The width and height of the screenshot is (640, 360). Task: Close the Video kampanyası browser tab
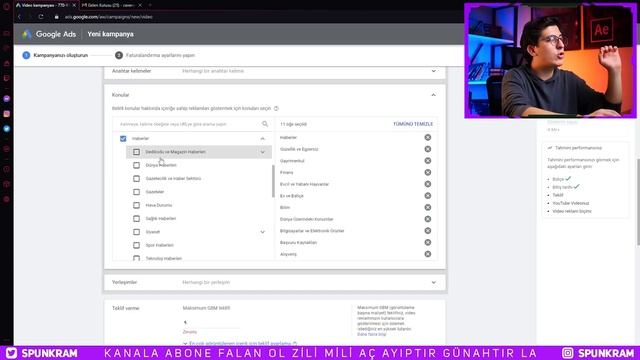point(74,5)
